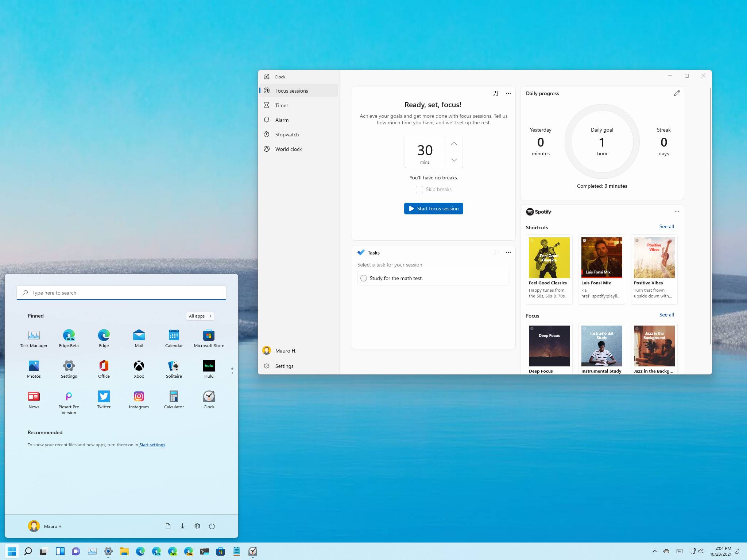
Task: Click the Focus sessions icon in sidebar
Action: pyautogui.click(x=268, y=90)
